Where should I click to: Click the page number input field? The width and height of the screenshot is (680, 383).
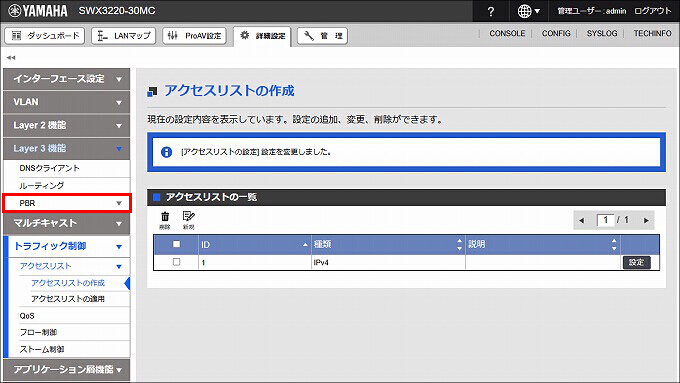coord(605,220)
